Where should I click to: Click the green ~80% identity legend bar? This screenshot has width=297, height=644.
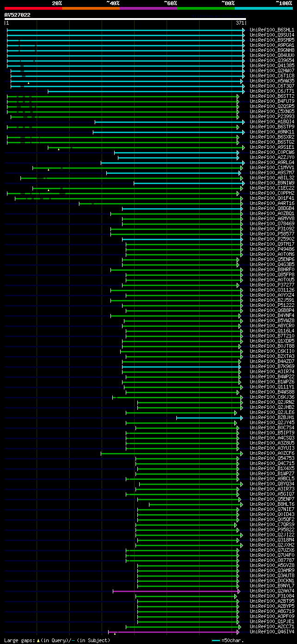pos(206,8)
